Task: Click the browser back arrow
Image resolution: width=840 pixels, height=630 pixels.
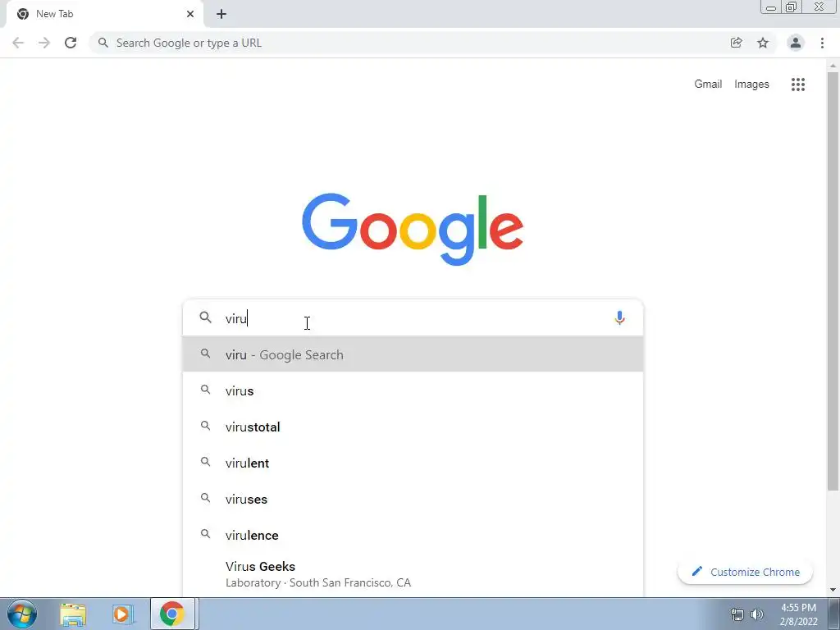Action: 18,43
